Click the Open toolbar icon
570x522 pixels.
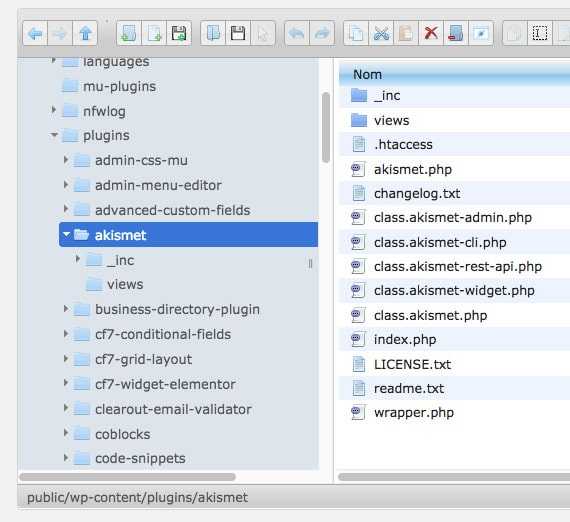[x=213, y=33]
